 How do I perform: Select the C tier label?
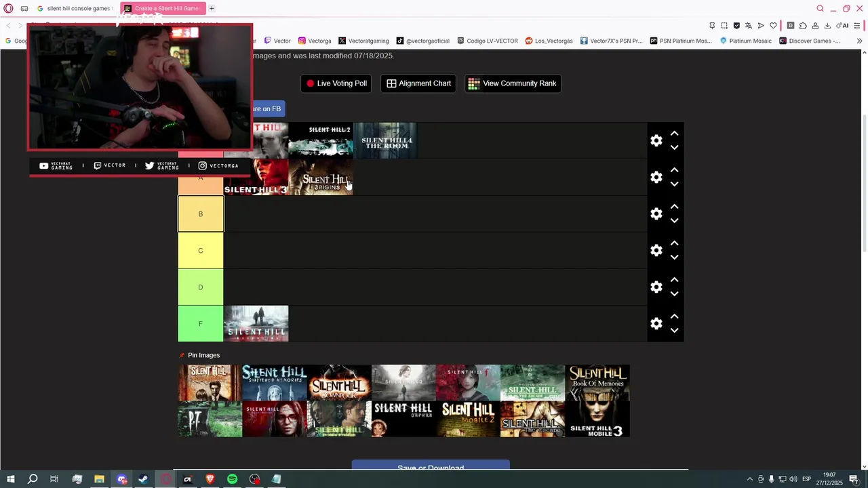point(201,250)
